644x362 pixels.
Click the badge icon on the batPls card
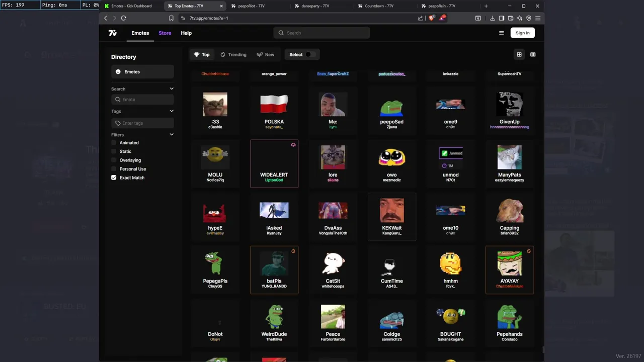(293, 251)
